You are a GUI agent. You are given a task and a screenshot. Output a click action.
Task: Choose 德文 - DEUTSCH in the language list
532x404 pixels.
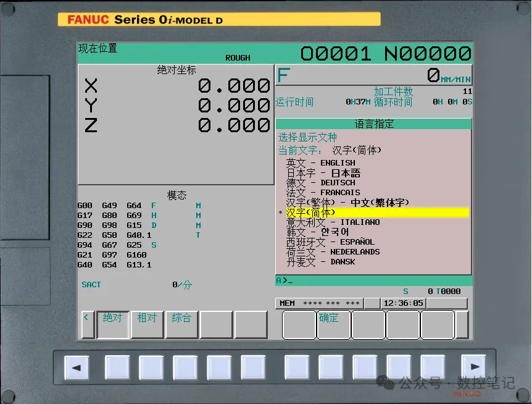click(x=321, y=183)
